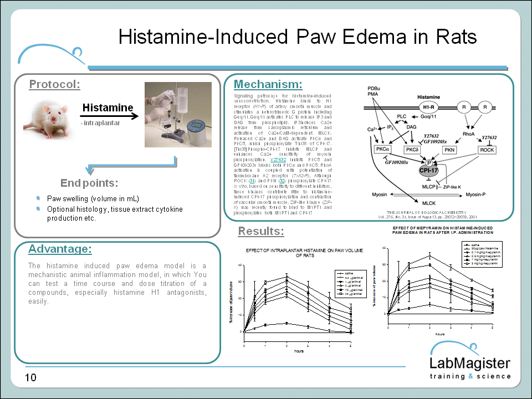Click the blue mouse outline near the title
Image resolution: width=532 pixels, height=399 pixels.
pos(51,54)
